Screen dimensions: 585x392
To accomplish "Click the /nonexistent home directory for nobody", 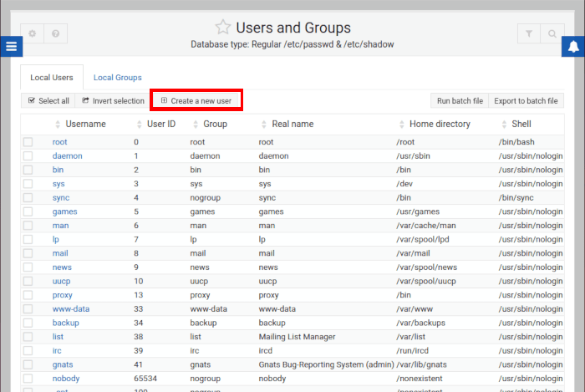I will click(420, 379).
